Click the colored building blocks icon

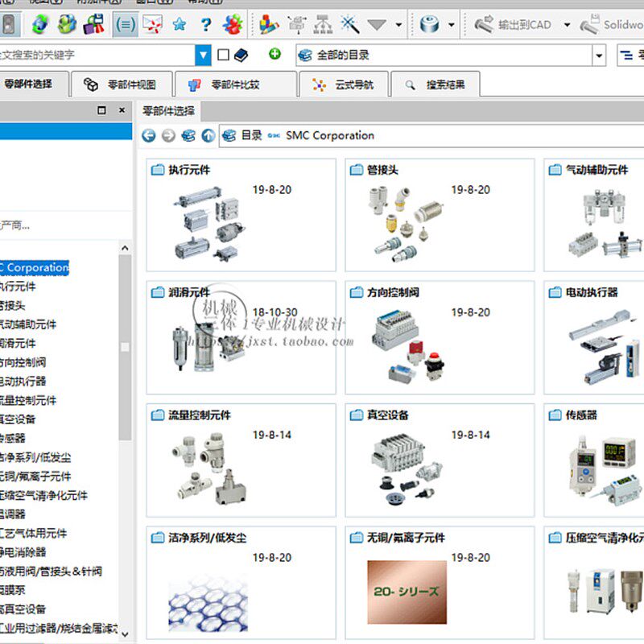coord(270,24)
